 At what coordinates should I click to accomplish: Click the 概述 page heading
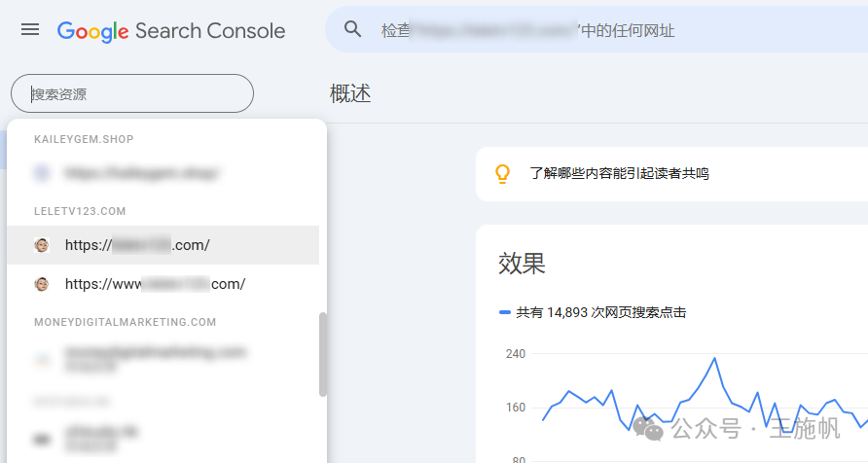click(350, 93)
